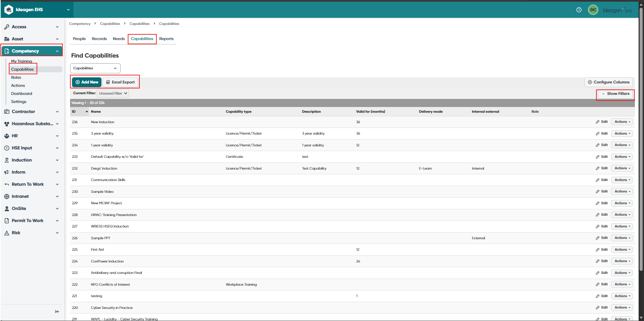Expand the Ideagen EHS app switcher chevron

(x=68, y=10)
